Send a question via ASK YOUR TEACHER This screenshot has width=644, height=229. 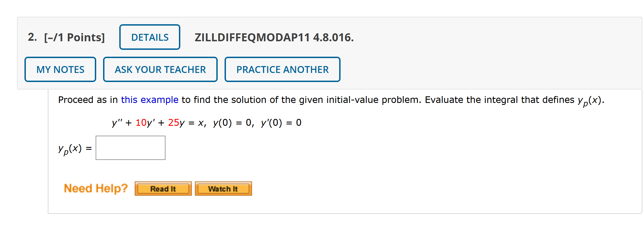tap(160, 69)
